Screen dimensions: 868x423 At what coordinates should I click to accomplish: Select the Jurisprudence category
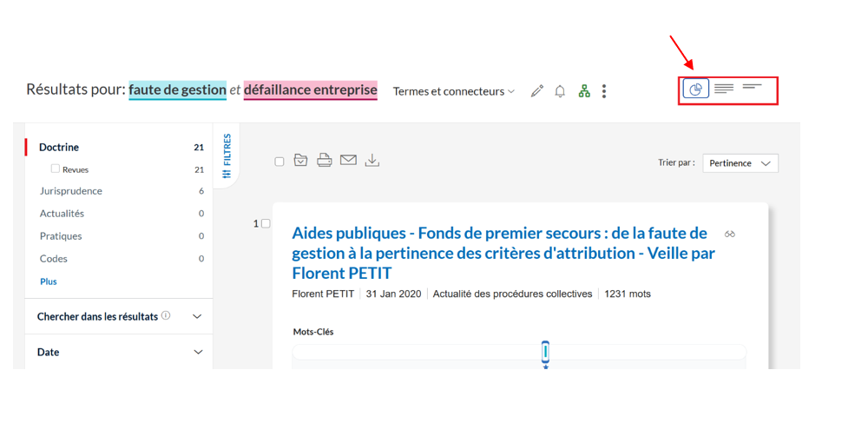pyautogui.click(x=71, y=191)
